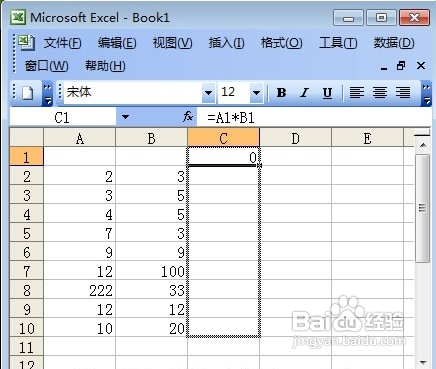Click the Select All corner button
This screenshot has width=436, height=369.
tap(27, 138)
